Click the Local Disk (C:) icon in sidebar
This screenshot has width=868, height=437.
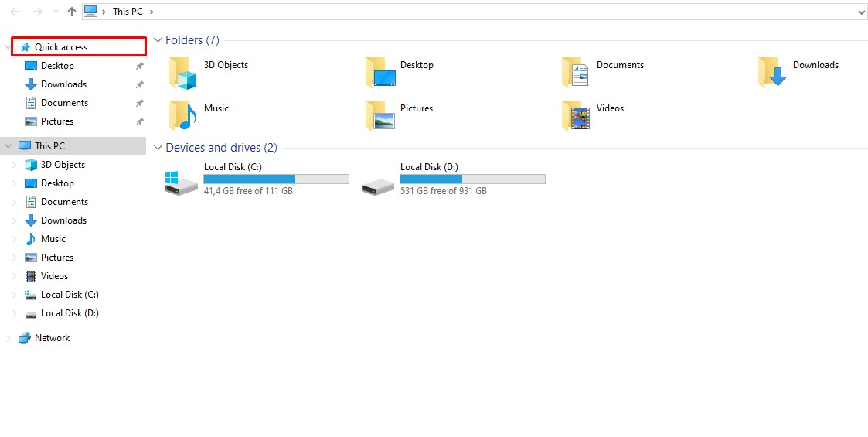click(31, 295)
